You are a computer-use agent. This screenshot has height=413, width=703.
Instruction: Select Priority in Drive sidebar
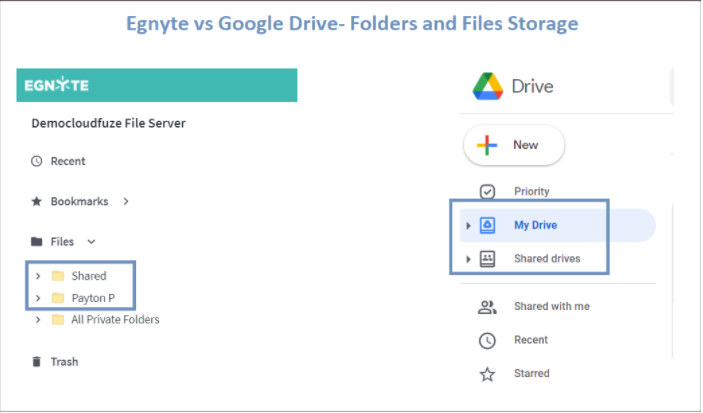(x=531, y=191)
